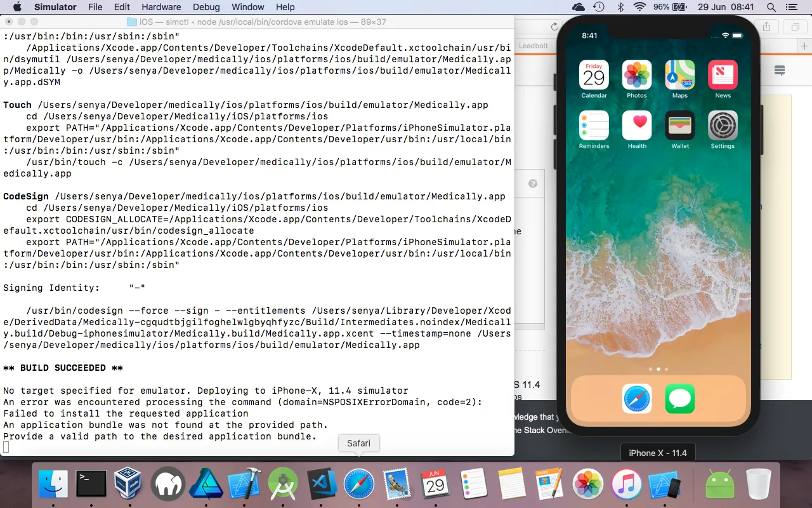The width and height of the screenshot is (812, 508).
Task: Show all tabs in the Safari window
Action: (x=795, y=27)
